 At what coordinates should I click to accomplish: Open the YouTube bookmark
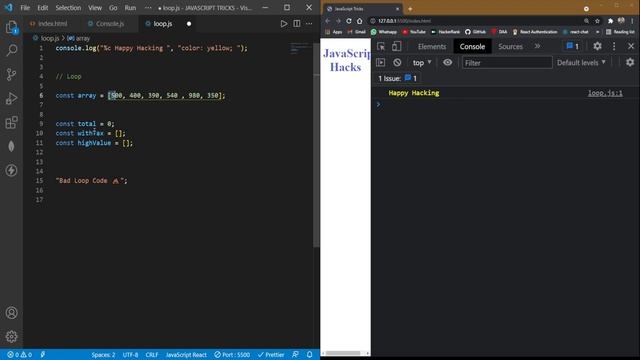(414, 31)
